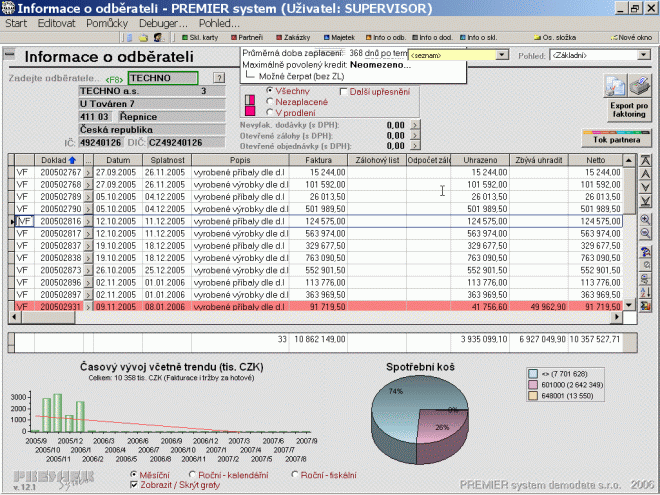Open Partneři toolbar shortcut
Viewport: 660px width, 495px height.
(247, 37)
